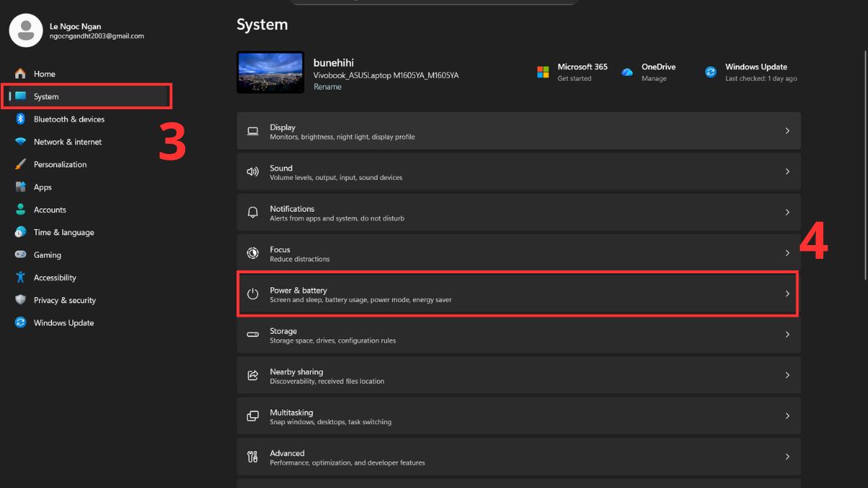The width and height of the screenshot is (868, 488).
Task: Click 'Monitors, brightness, night light, display profile' text
Action: [342, 137]
